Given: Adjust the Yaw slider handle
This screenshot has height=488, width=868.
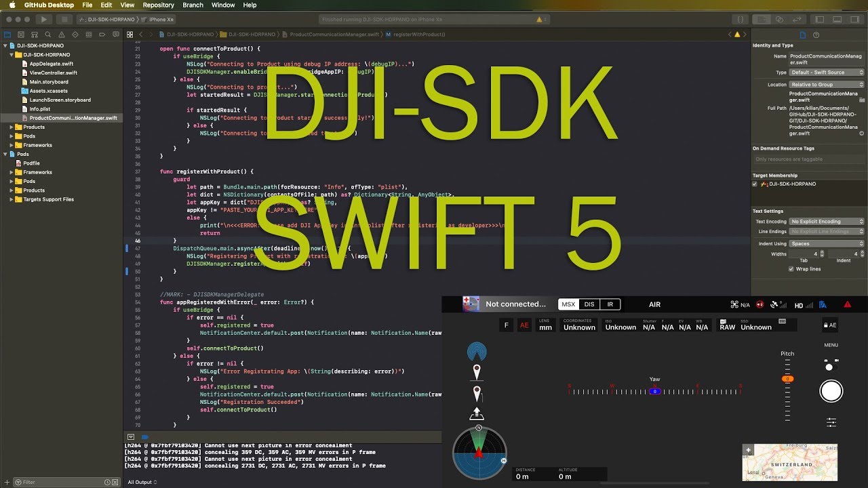Looking at the screenshot, I should coord(654,391).
